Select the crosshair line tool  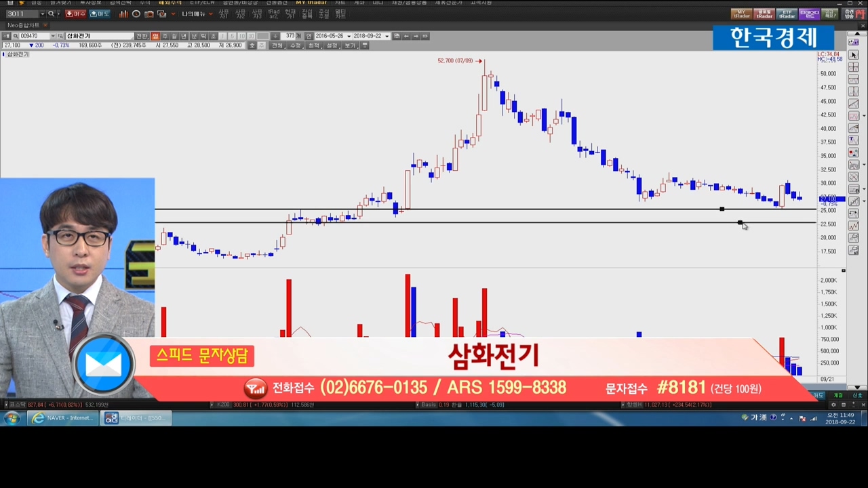854,68
